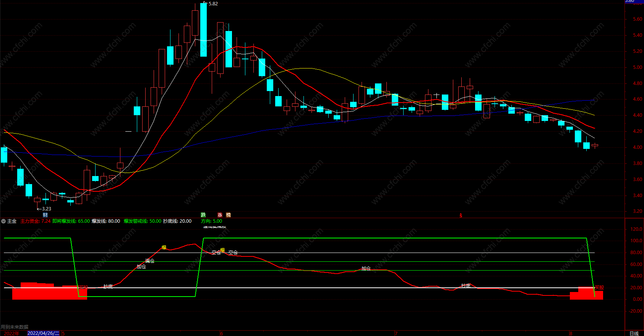Image resolution: width=644 pixels, height=336 pixels.
Task: Click the first 抄底 signal label in indicator
Action: point(108,286)
